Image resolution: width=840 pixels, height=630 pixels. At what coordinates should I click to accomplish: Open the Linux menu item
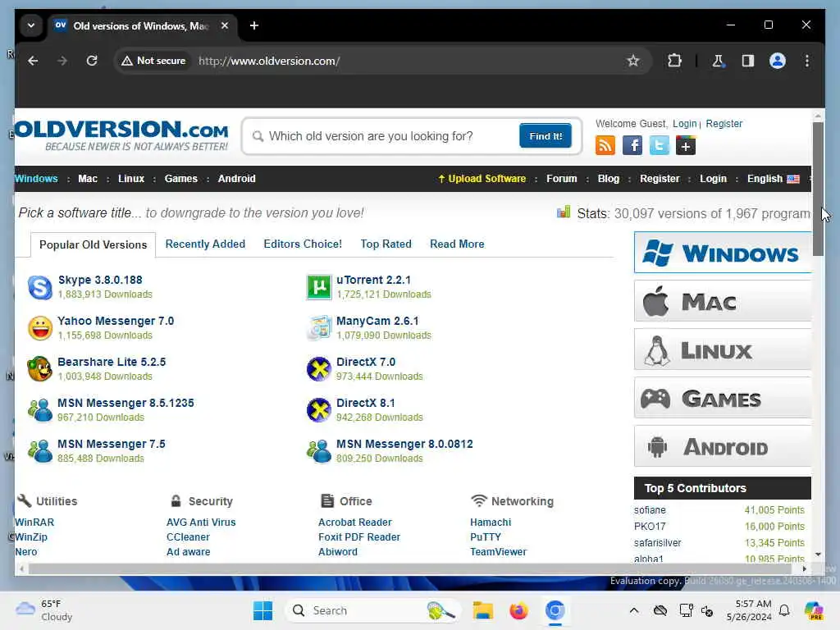tap(131, 178)
